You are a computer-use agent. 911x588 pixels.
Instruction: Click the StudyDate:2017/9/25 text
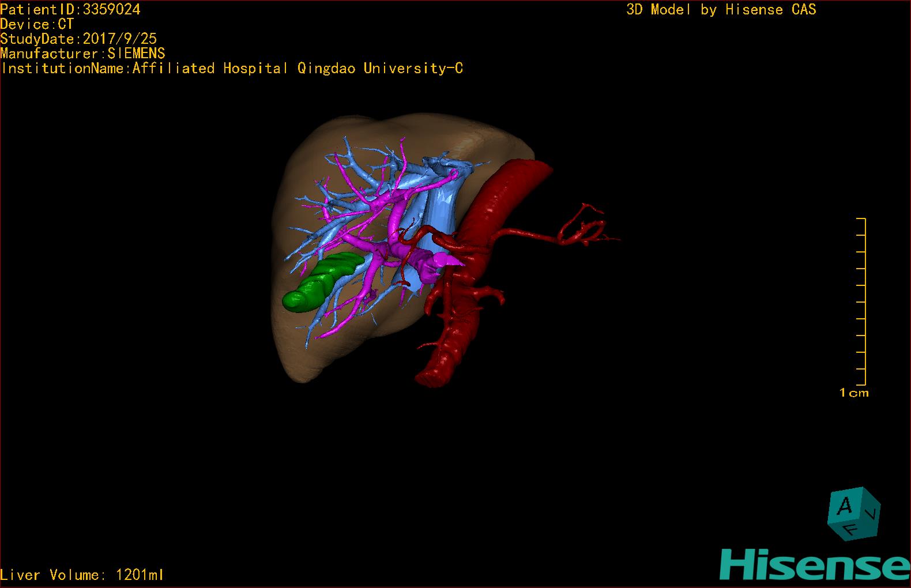(78, 39)
